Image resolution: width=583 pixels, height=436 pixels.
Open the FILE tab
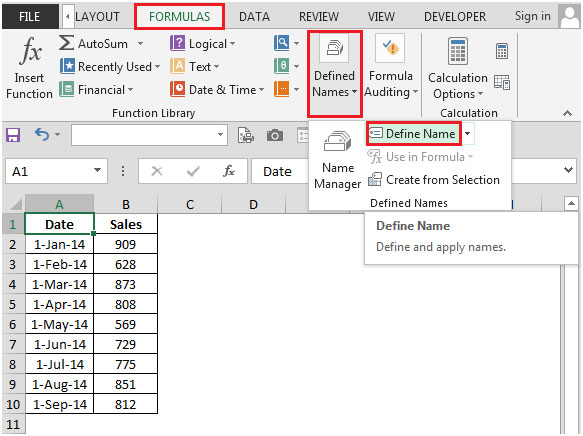[x=30, y=17]
